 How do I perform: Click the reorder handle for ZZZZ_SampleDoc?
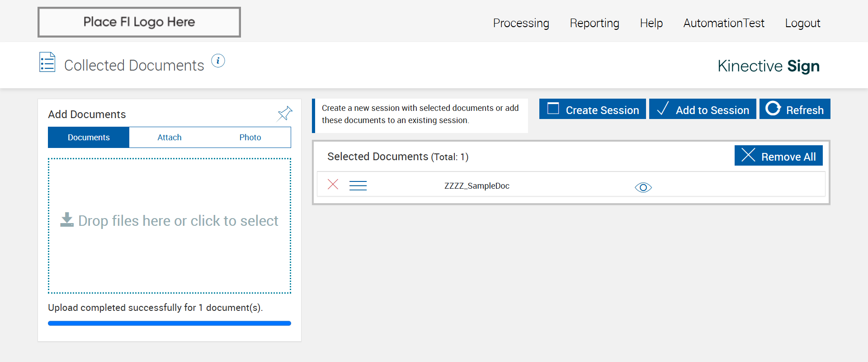[x=358, y=186]
